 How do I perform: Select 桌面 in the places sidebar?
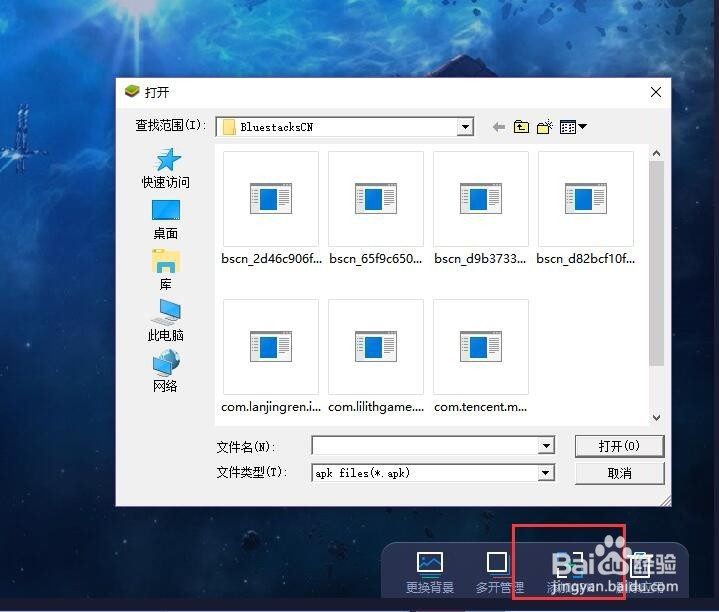(x=166, y=220)
